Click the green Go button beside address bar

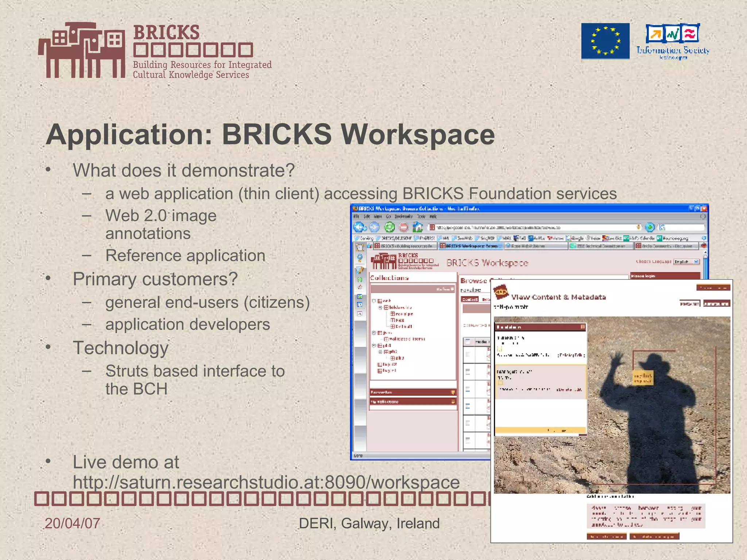[650, 227]
